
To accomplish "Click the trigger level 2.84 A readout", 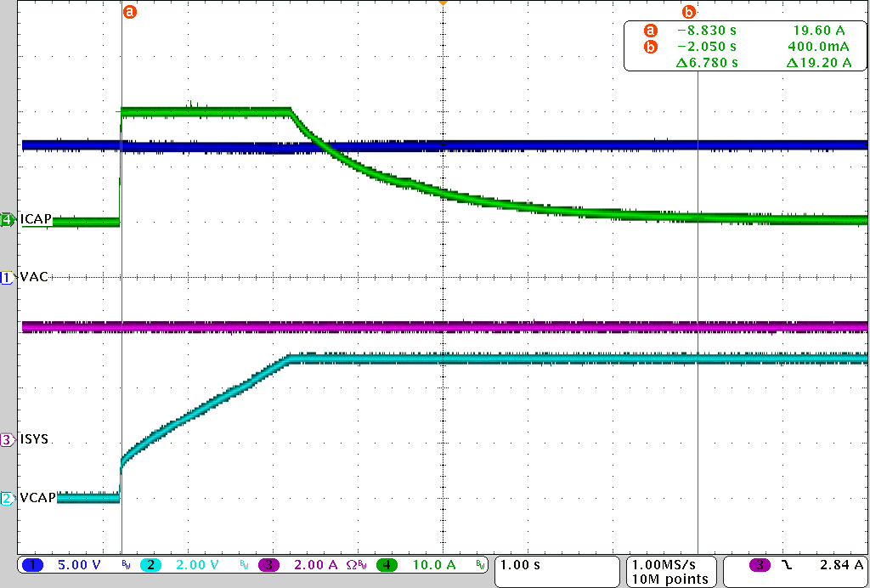I will pos(841,565).
